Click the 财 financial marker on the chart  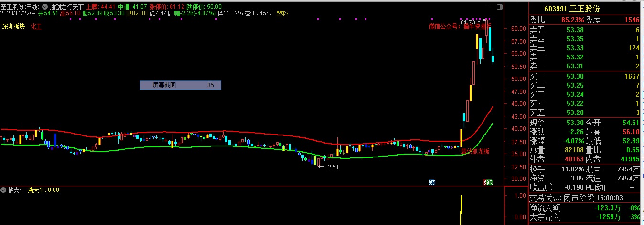[x=432, y=182]
